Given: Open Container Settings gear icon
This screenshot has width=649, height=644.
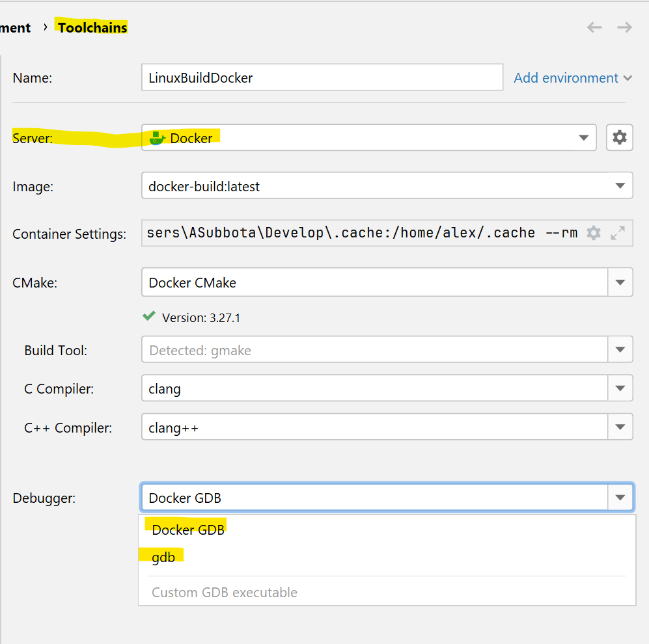Looking at the screenshot, I should coord(594,233).
